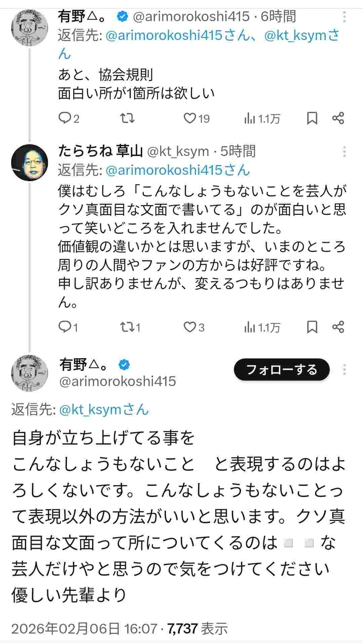Viewport: 363px width, 644px height.
Task: Share たらちね草山's tweet
Action: pyautogui.click(x=338, y=327)
